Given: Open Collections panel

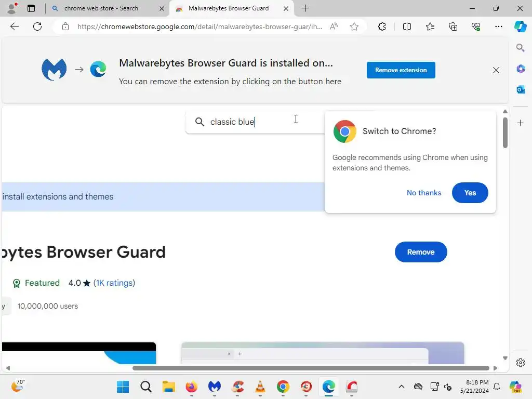Looking at the screenshot, I should click(453, 26).
